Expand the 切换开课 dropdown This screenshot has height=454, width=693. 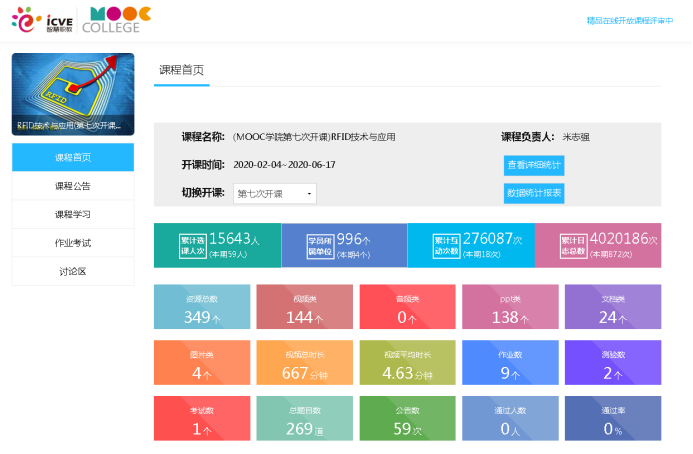(275, 194)
